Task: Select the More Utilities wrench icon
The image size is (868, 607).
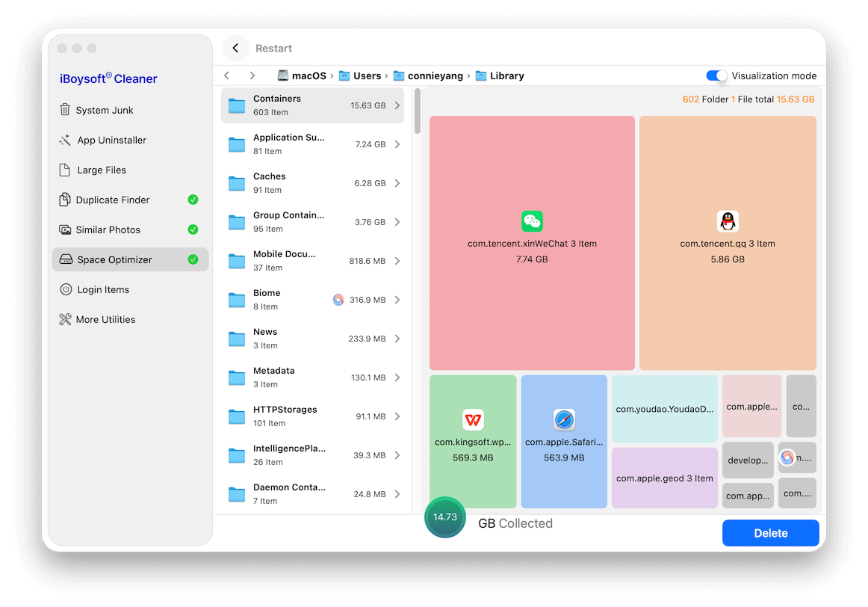Action: pyautogui.click(x=66, y=319)
